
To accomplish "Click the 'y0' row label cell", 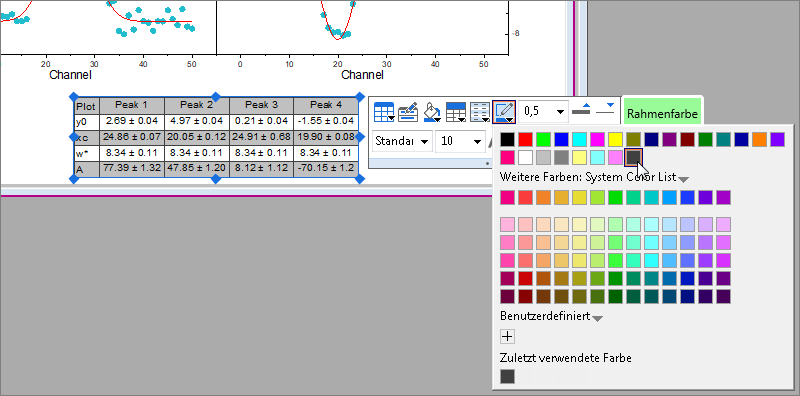I will pos(86,122).
